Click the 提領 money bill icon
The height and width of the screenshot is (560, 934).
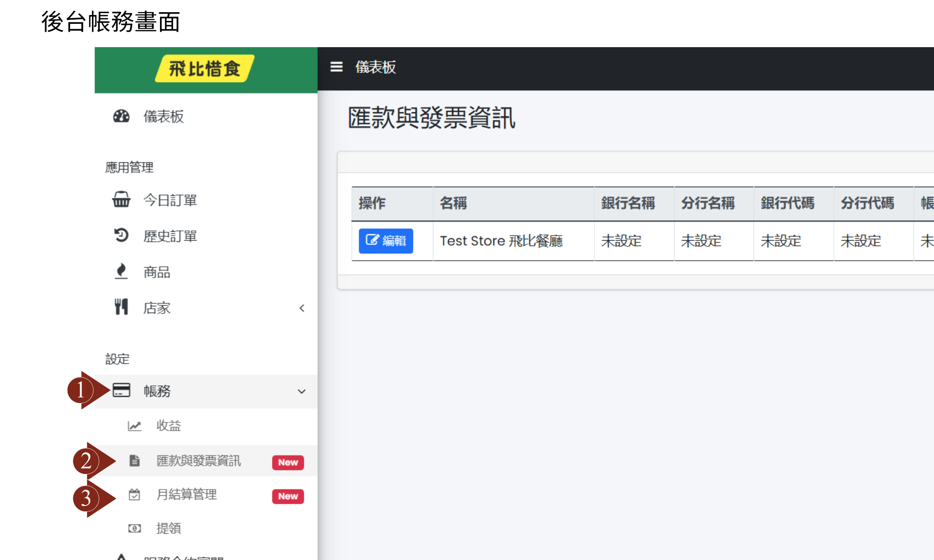[134, 528]
